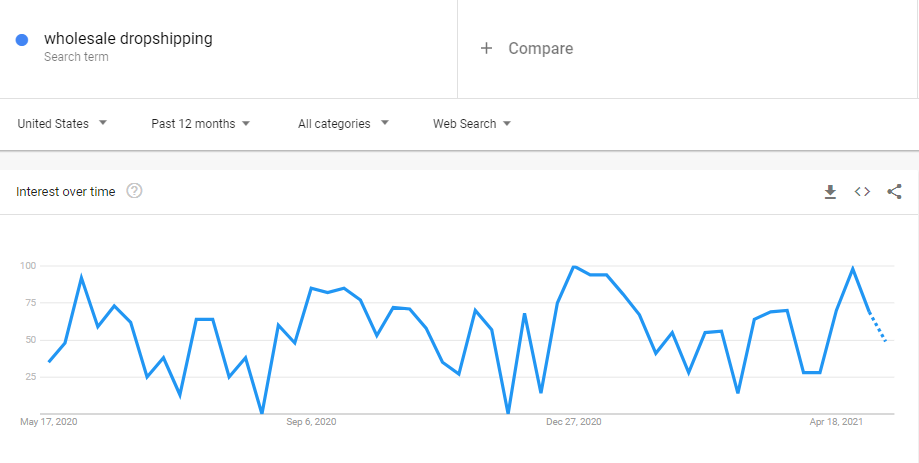Click the May 17, 2020 date label
This screenshot has width=919, height=463.
(48, 422)
